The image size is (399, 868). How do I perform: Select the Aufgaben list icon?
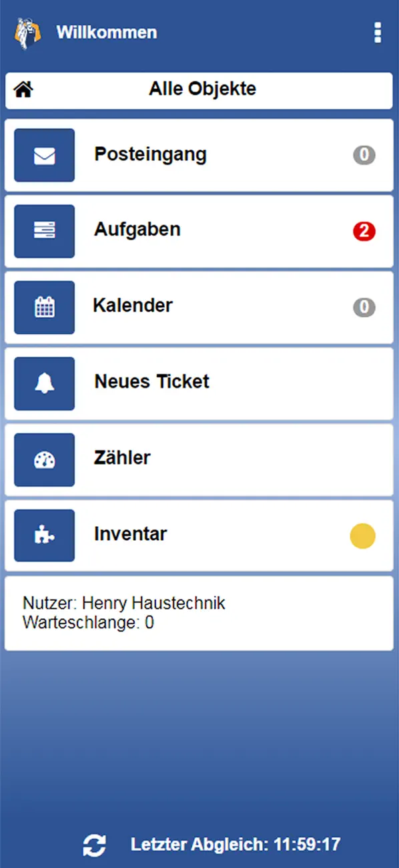(x=44, y=231)
